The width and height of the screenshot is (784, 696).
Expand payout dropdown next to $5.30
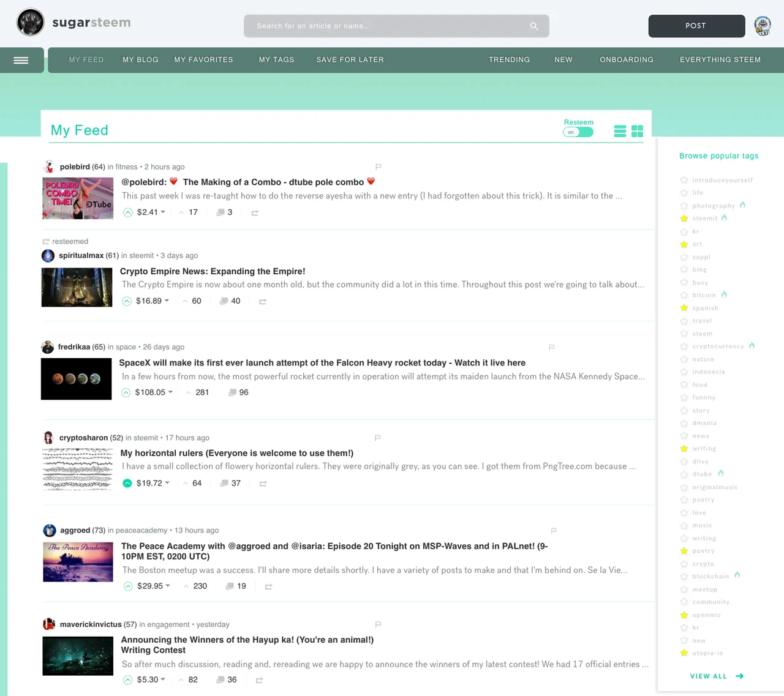pyautogui.click(x=163, y=679)
